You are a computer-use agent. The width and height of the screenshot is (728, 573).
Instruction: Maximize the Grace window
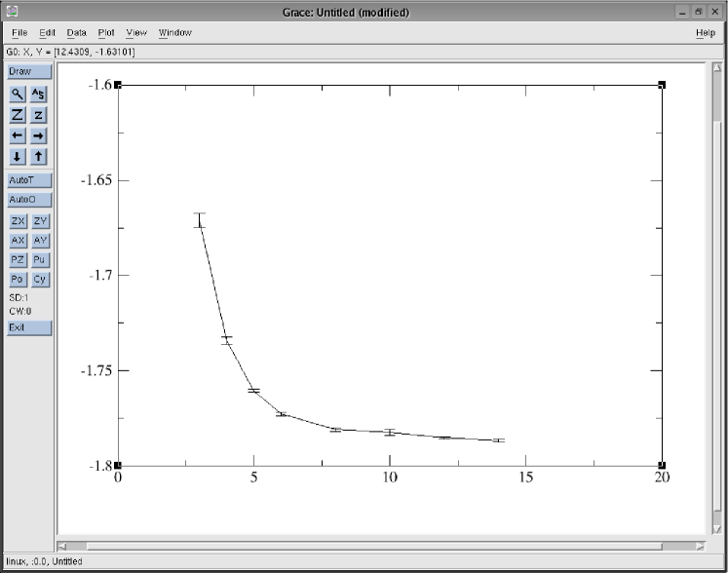pos(699,12)
